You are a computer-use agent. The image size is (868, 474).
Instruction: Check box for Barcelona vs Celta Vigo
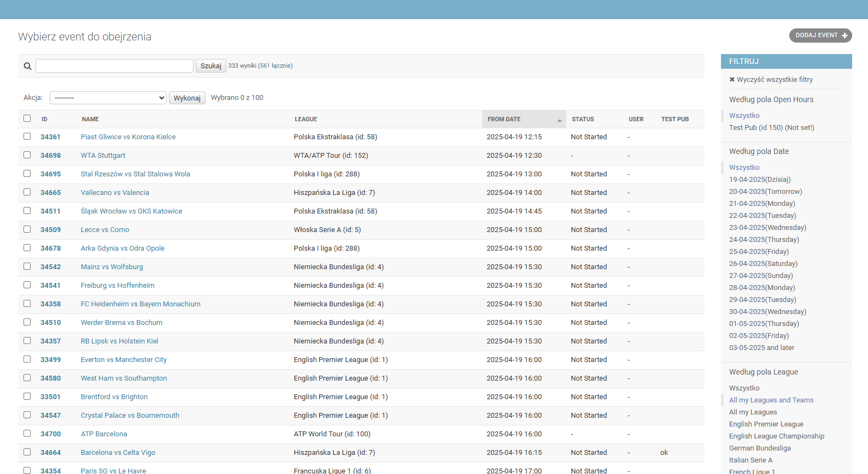(x=27, y=452)
